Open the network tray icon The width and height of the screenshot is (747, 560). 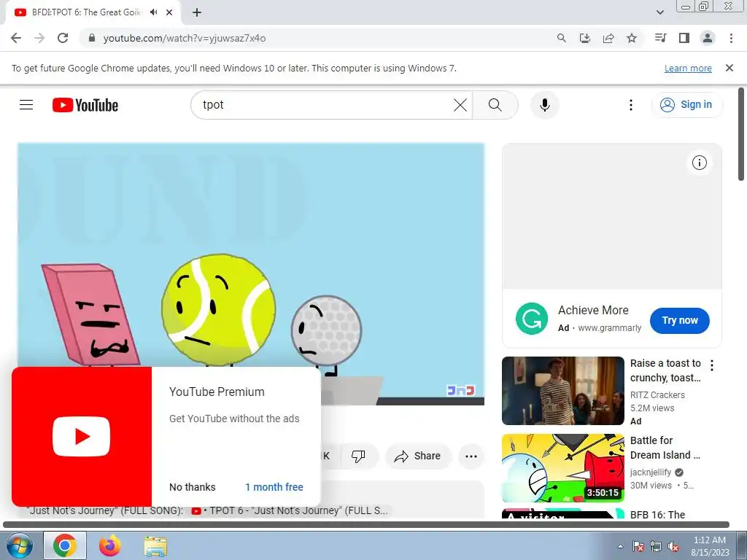pos(656,546)
